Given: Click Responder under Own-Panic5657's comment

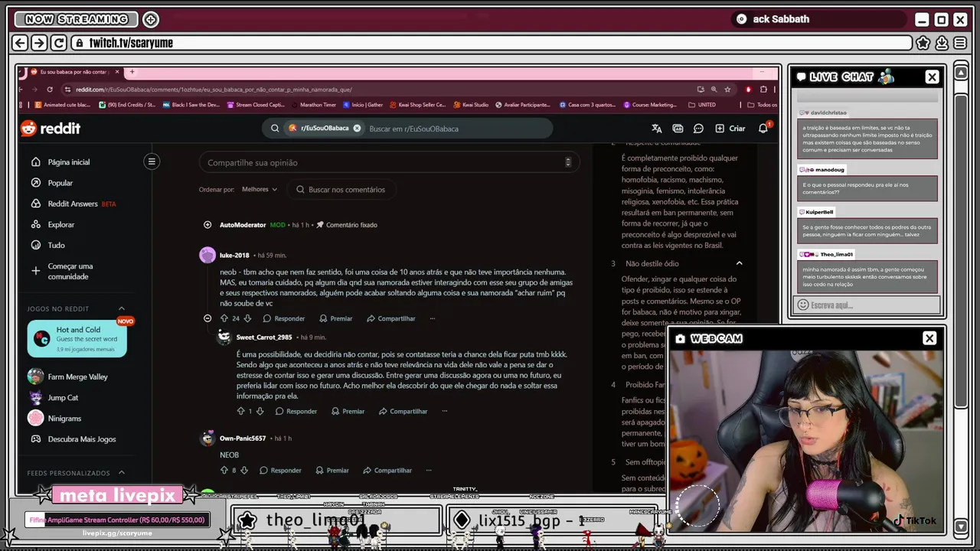Looking at the screenshot, I should [x=280, y=470].
